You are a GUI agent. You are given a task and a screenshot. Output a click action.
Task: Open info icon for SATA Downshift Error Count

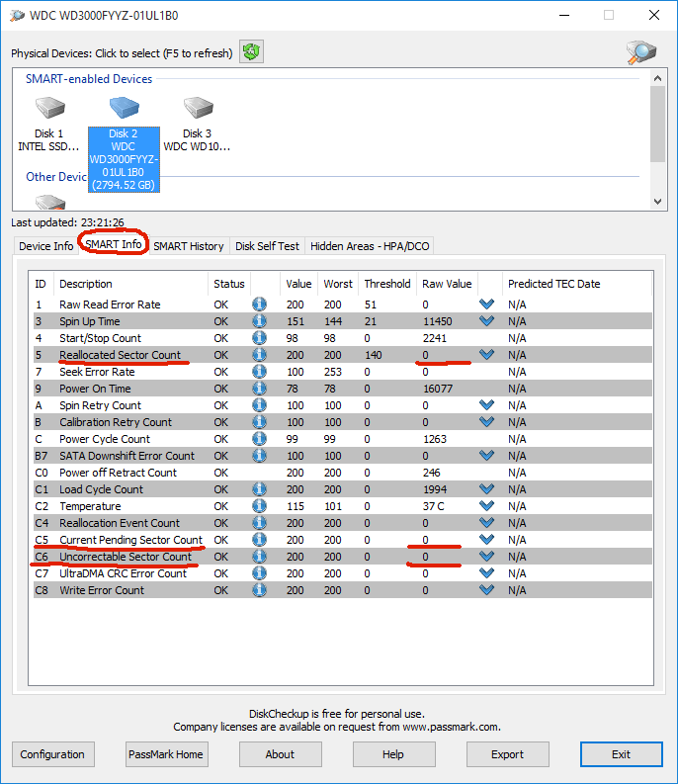coord(259,456)
